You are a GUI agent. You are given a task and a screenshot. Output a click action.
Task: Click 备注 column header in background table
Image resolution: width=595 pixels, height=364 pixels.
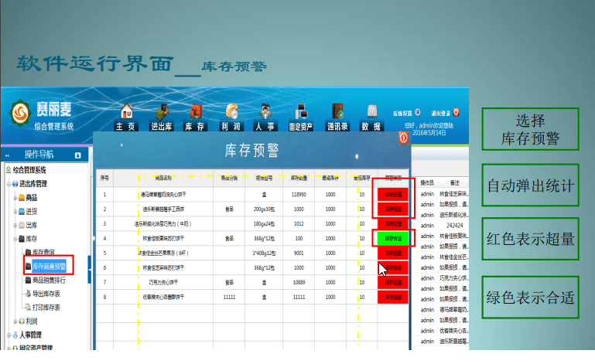[455, 182]
